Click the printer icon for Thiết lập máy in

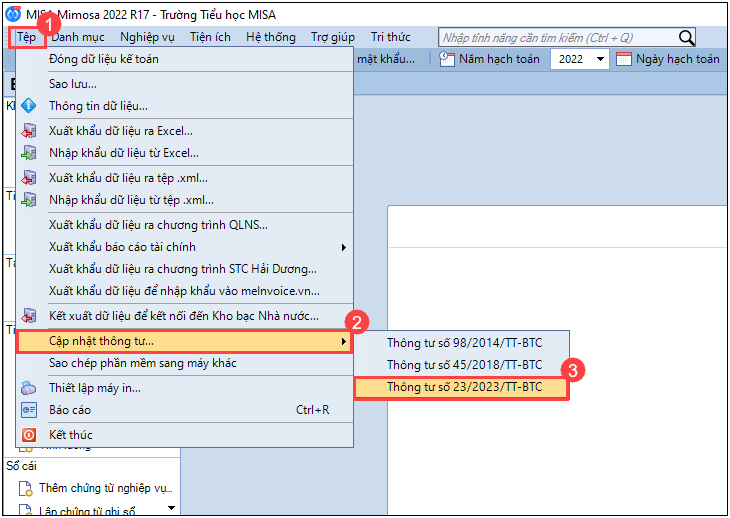(29, 388)
